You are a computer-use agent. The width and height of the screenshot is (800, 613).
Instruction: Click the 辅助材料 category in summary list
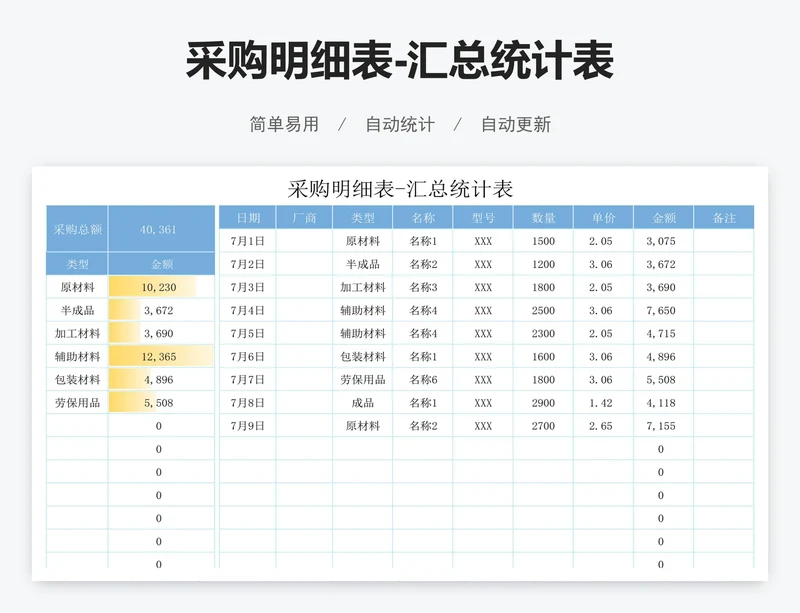pyautogui.click(x=77, y=356)
